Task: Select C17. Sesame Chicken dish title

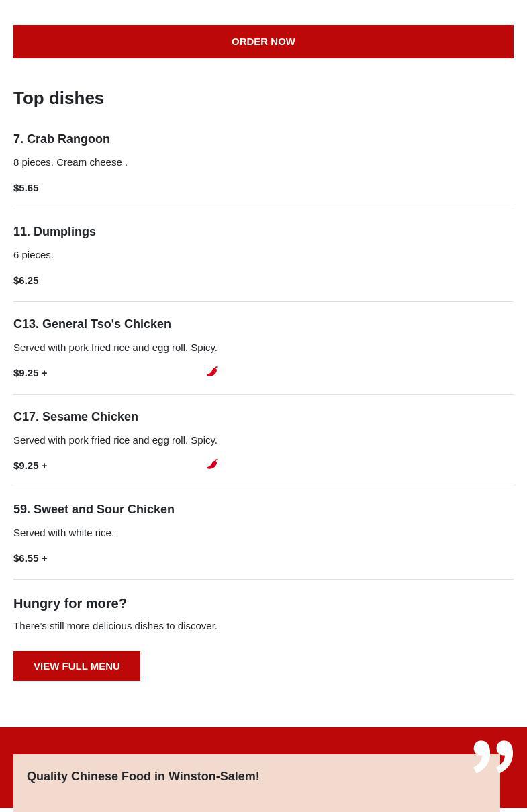Action: coord(76,417)
